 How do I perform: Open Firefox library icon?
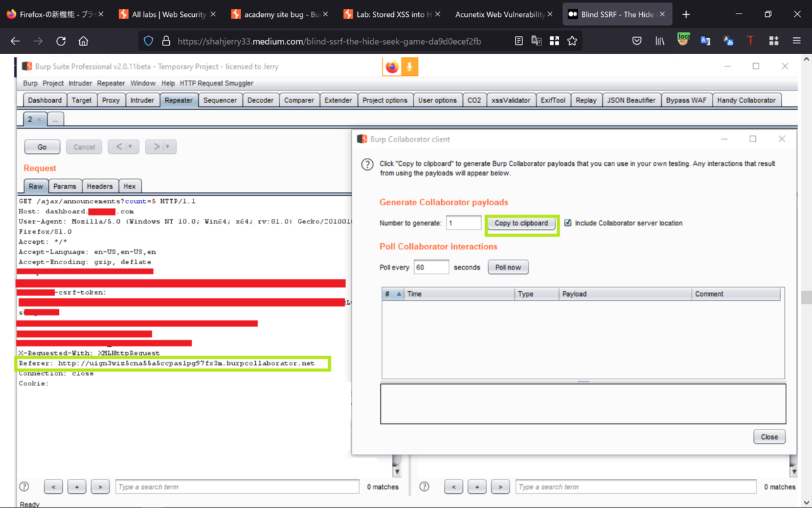click(660, 41)
